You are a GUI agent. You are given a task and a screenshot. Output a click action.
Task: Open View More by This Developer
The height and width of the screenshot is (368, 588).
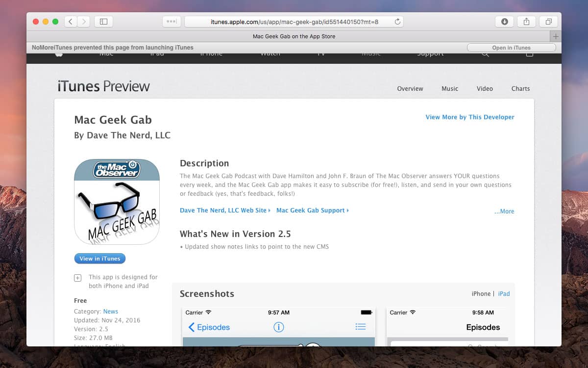pyautogui.click(x=470, y=117)
